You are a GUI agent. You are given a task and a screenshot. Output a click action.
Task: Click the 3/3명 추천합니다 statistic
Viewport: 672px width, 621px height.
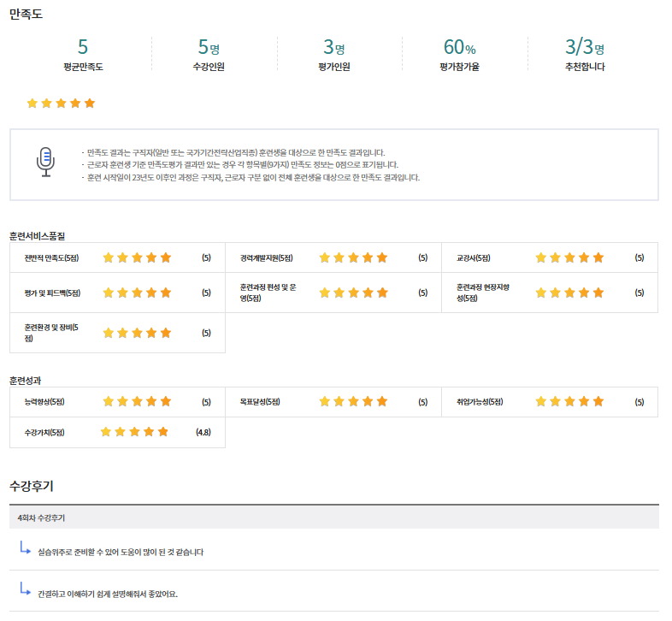[585, 54]
